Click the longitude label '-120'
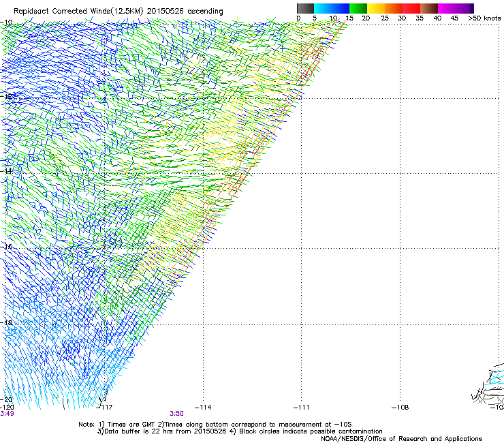 7,408
